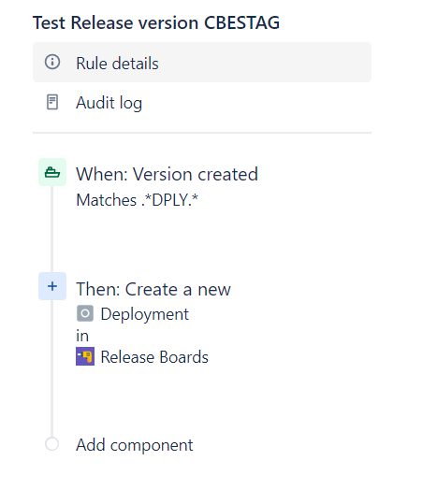Click the empty circle beside Add component
The width and height of the screenshot is (423, 504).
point(51,444)
